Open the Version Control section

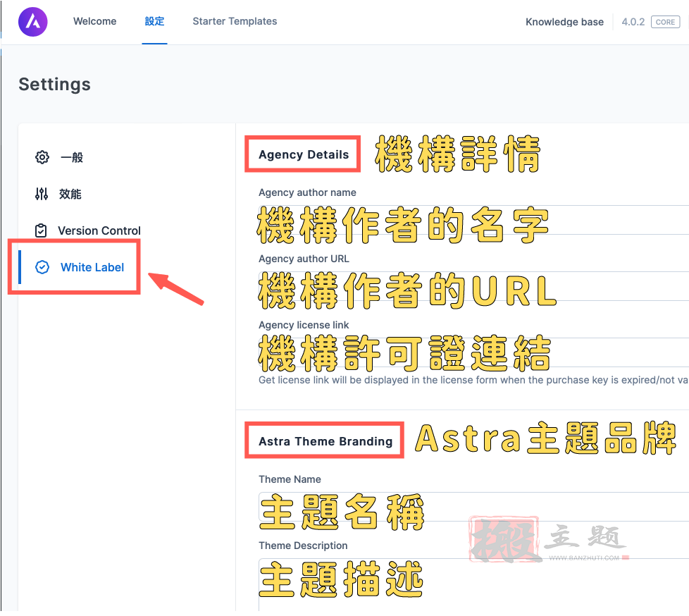point(99,230)
